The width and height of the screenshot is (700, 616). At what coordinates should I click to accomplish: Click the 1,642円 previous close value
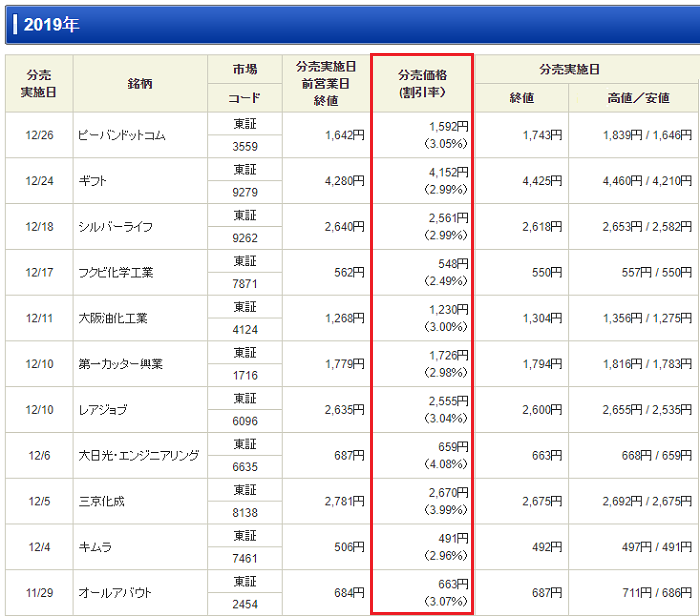click(x=345, y=135)
